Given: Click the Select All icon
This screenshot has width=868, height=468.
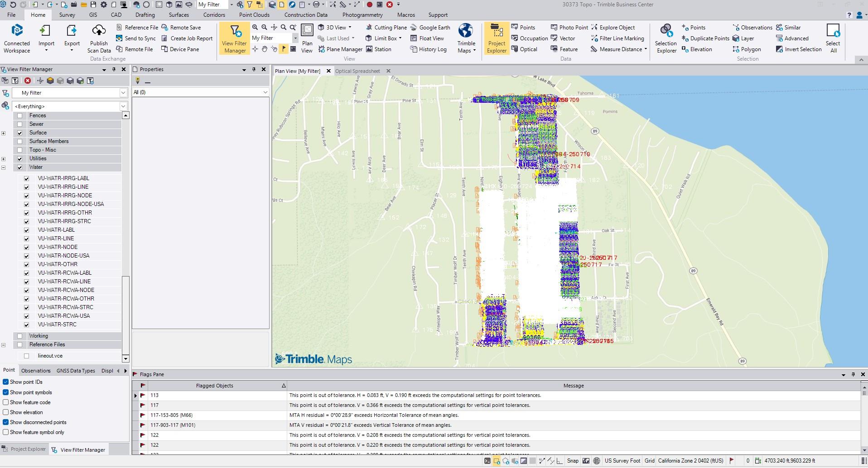Looking at the screenshot, I should coord(833,32).
